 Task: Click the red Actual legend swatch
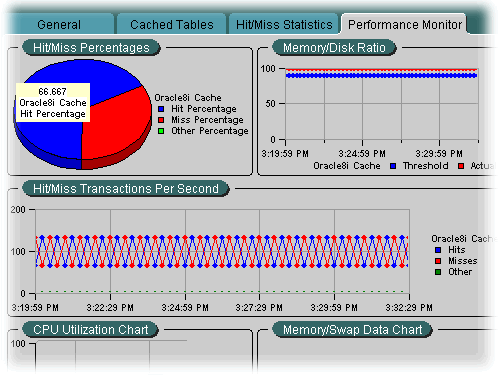461,166
